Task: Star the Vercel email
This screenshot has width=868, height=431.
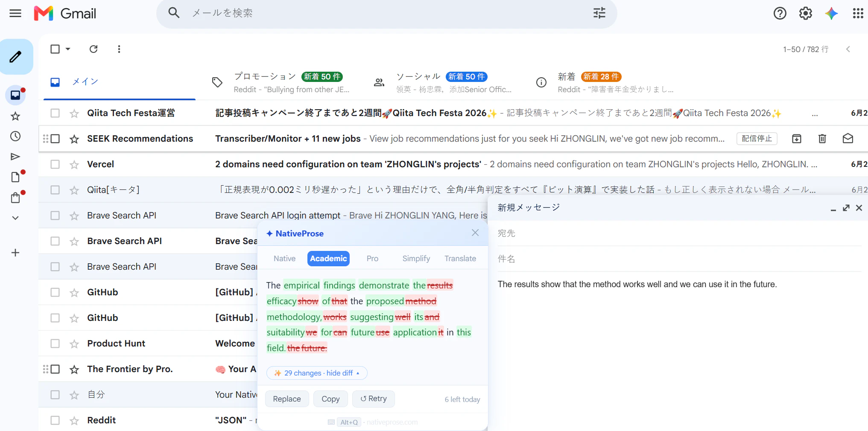Action: 74,164
